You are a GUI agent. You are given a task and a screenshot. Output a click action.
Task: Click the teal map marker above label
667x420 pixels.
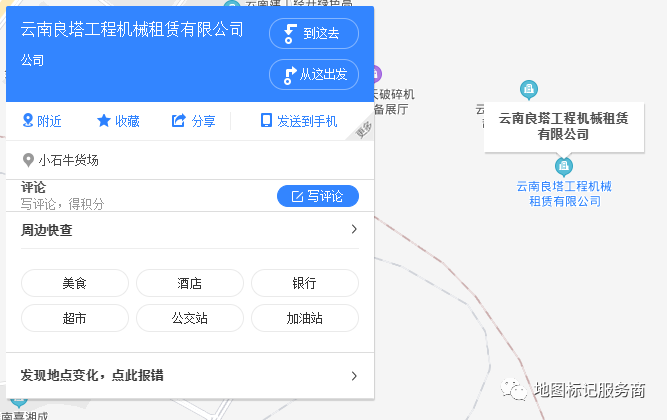(528, 89)
